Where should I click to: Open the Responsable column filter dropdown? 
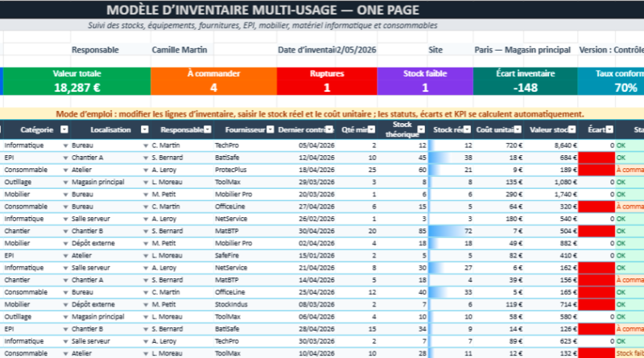pos(208,130)
